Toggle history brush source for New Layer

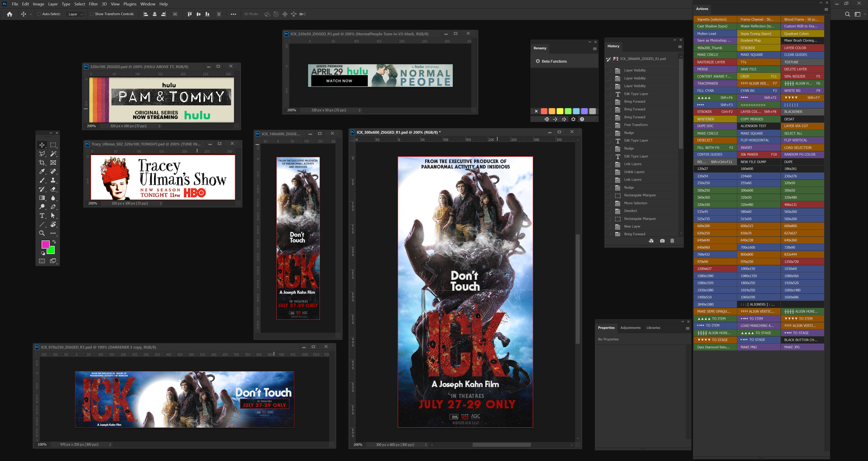609,227
